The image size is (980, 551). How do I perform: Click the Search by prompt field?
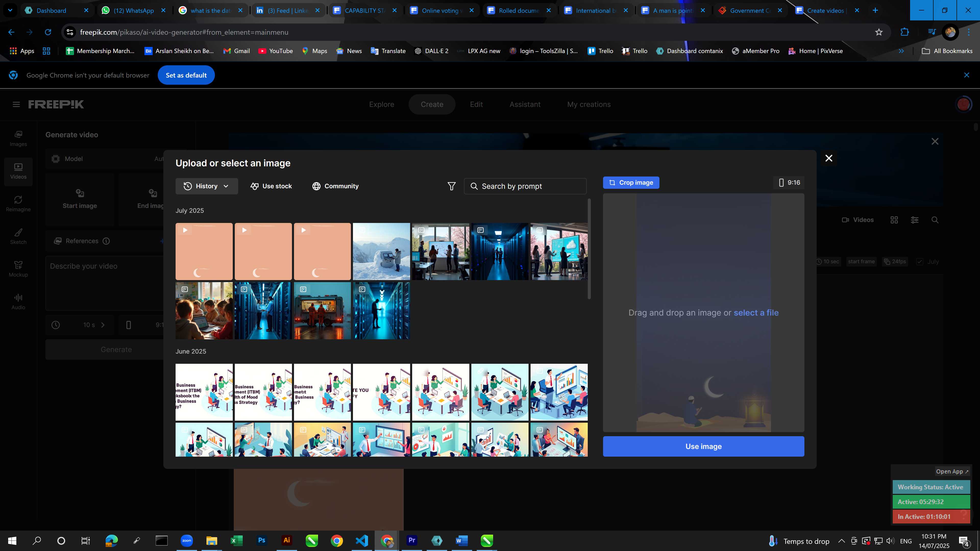pyautogui.click(x=525, y=186)
